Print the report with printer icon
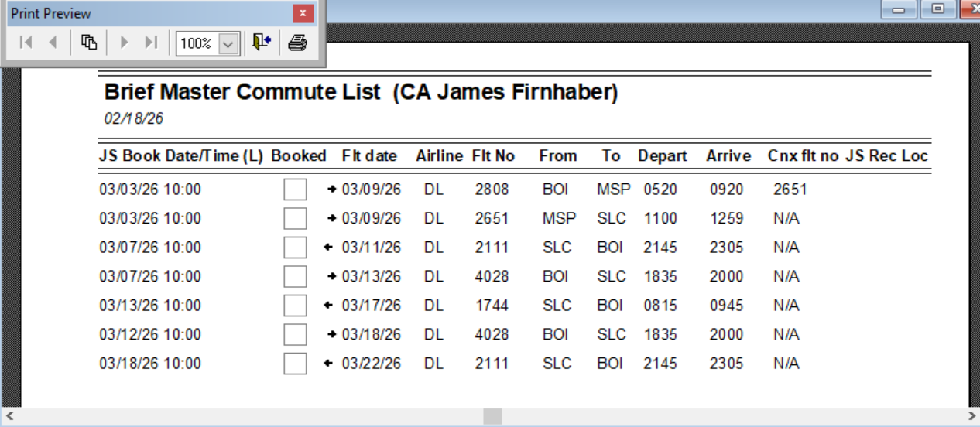Viewport: 980px width, 427px height. coord(297,43)
